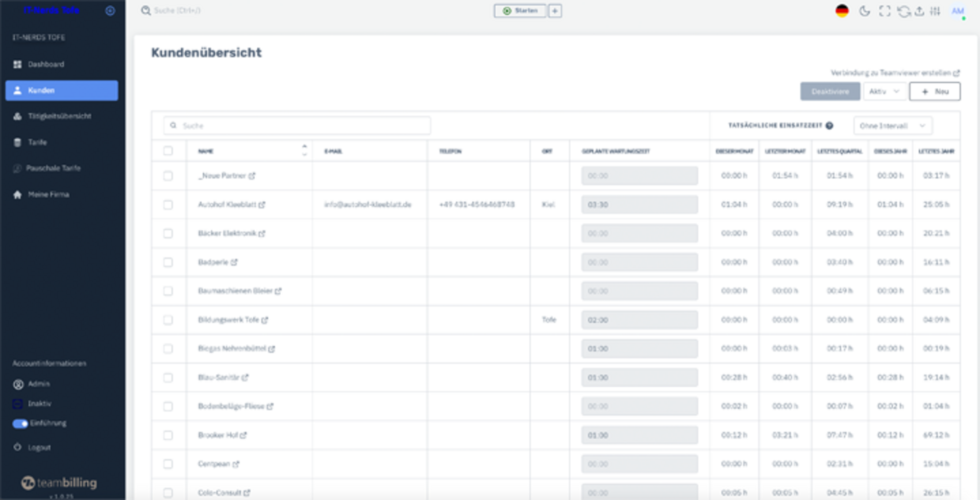Screen dimensions: 980x500
Task: Toggle dark mode moon icon
Action: point(864,11)
